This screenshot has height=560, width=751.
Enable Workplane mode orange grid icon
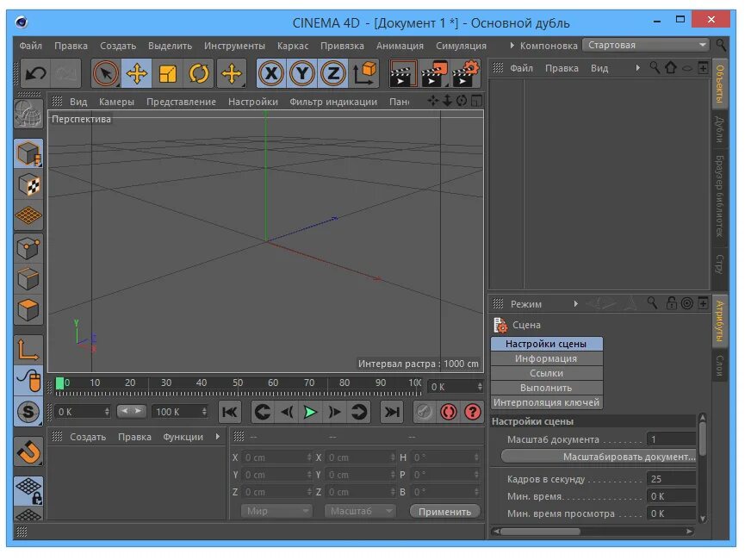point(28,215)
